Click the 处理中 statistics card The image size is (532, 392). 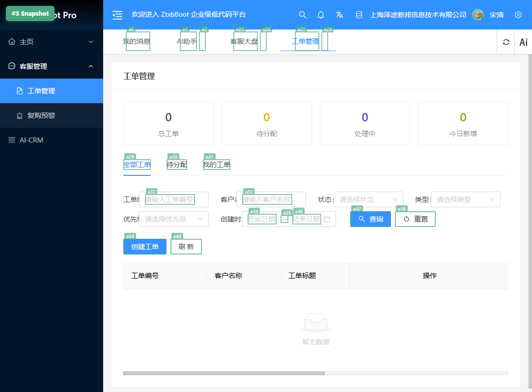tap(364, 123)
